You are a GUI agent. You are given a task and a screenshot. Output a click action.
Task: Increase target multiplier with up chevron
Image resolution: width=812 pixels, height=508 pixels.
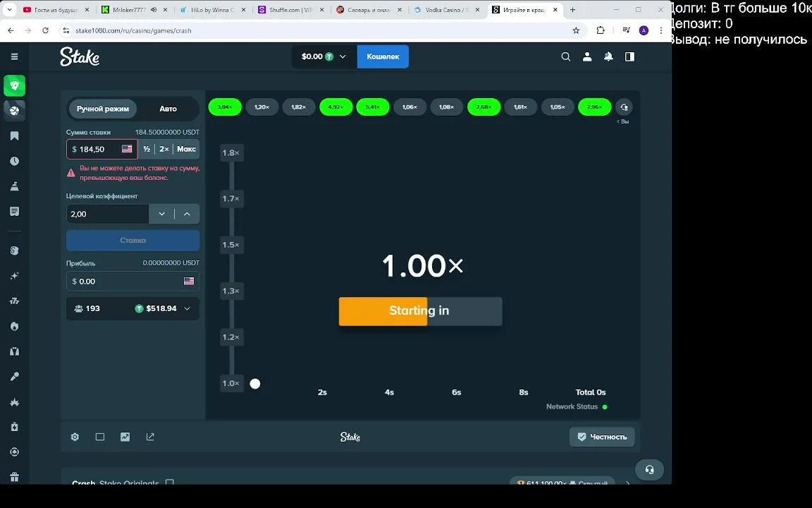[187, 214]
